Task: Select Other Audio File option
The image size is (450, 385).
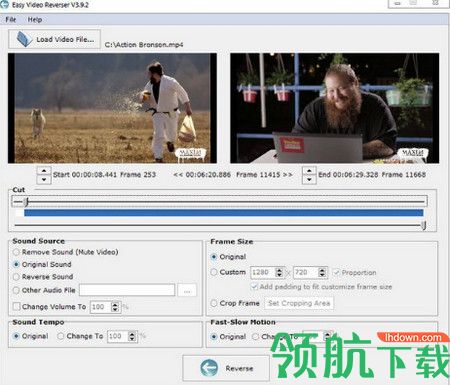Action: [44, 290]
